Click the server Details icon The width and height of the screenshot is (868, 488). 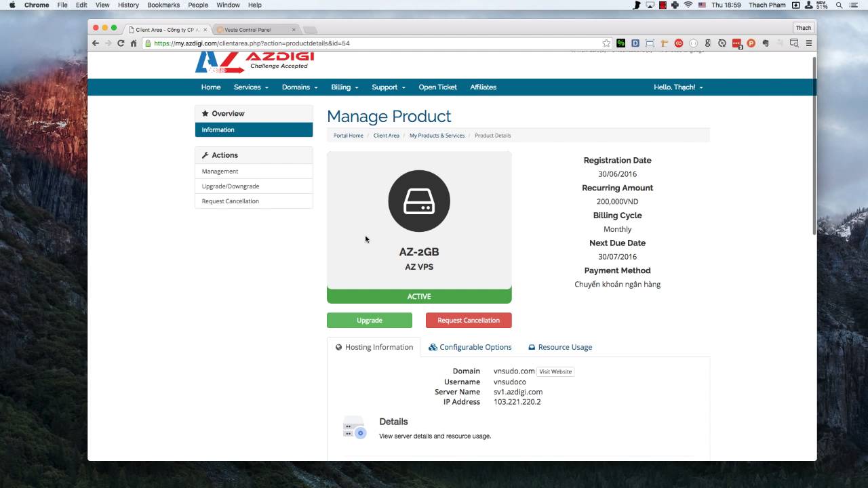click(354, 428)
